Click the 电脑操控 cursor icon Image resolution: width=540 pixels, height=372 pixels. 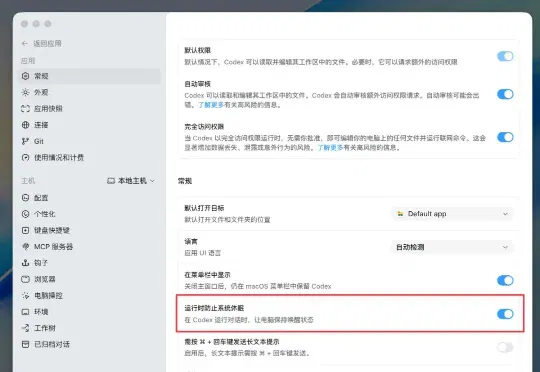(x=25, y=296)
